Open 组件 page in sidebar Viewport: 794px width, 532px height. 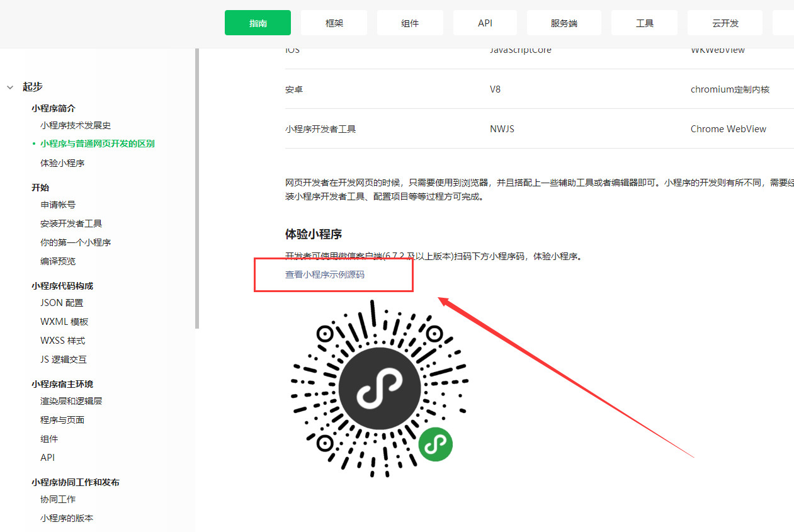(49, 439)
